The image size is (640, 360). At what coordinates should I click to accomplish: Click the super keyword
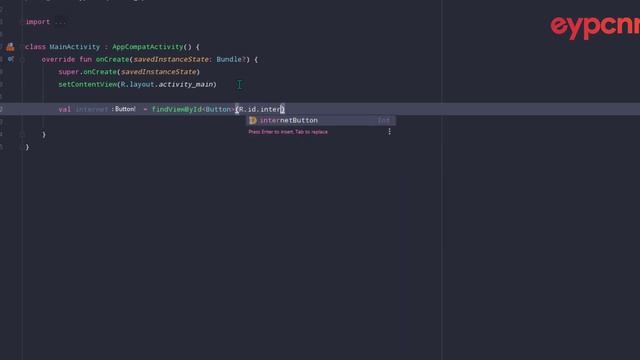point(68,72)
